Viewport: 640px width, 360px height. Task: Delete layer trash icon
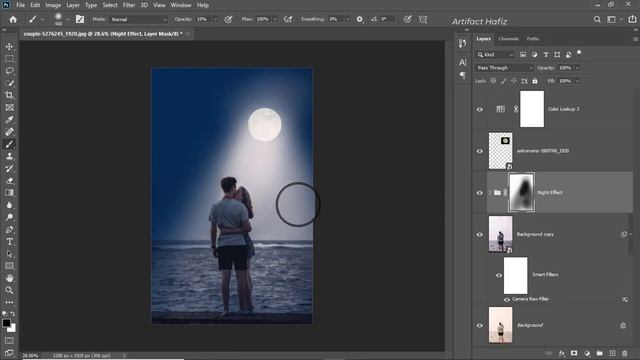(x=624, y=353)
